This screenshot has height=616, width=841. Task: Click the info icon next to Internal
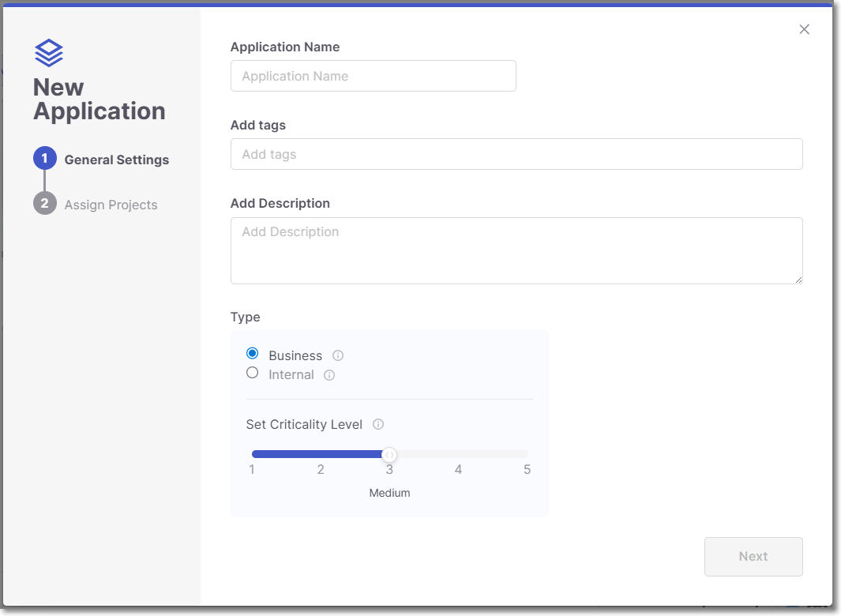coord(330,375)
